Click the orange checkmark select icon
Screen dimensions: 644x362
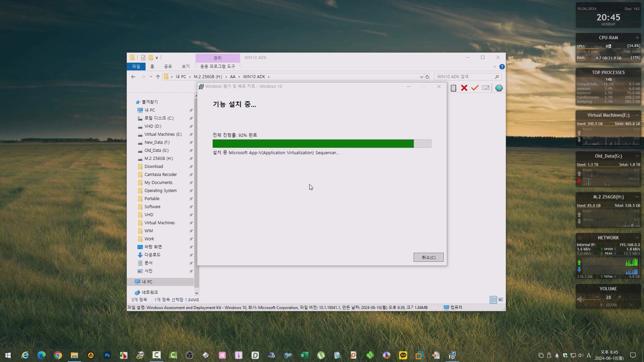point(475,88)
